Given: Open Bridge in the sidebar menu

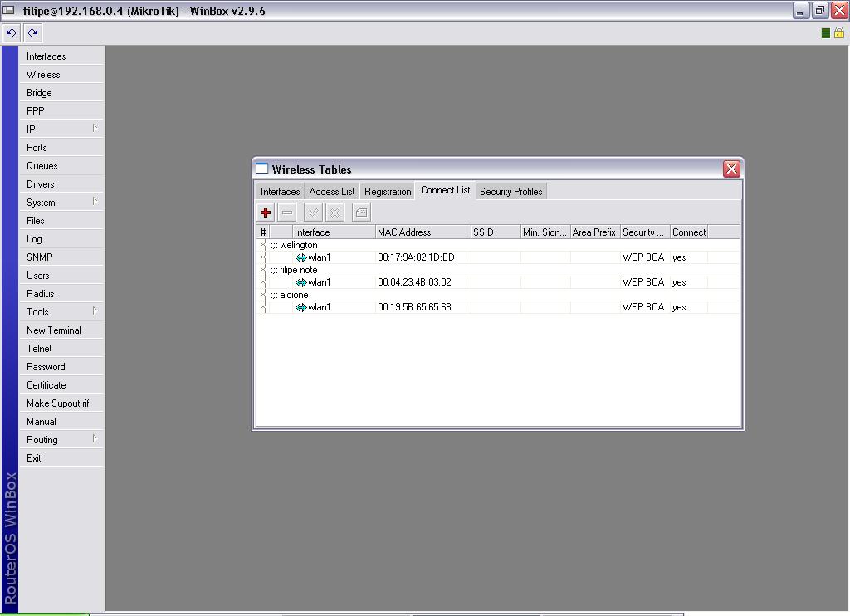Looking at the screenshot, I should [61, 93].
